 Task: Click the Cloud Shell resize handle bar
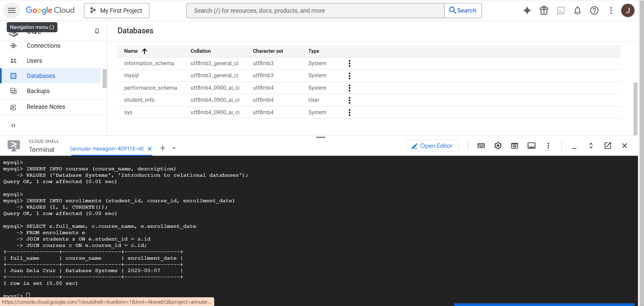321,137
